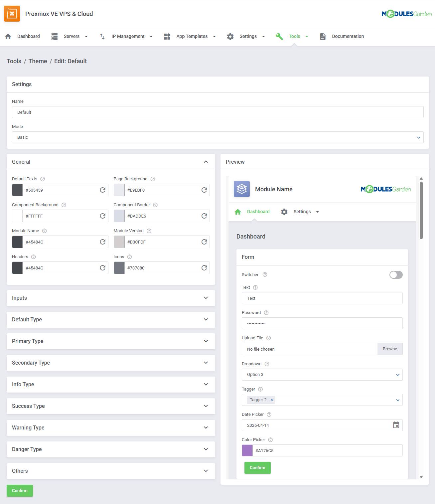Screen dimensions: 435x504
Task: Click the Proxmox VE module logo icon
Action: coord(12,14)
